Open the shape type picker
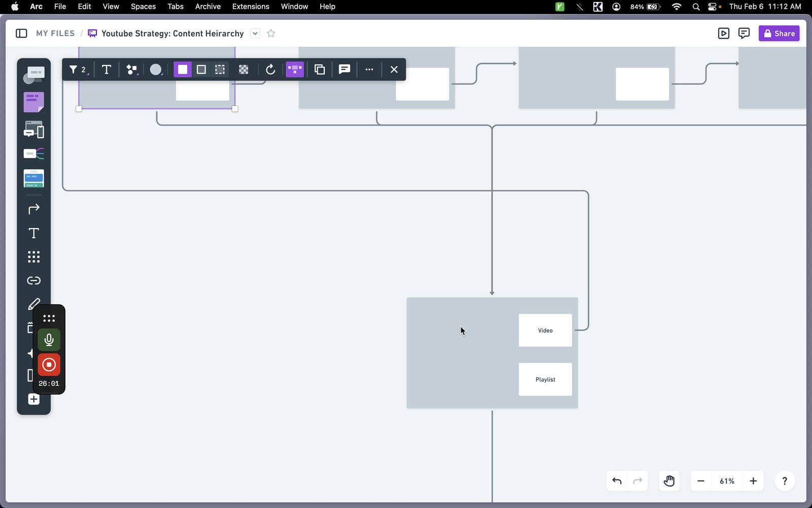Viewport: 812px width, 508px height. click(132, 70)
